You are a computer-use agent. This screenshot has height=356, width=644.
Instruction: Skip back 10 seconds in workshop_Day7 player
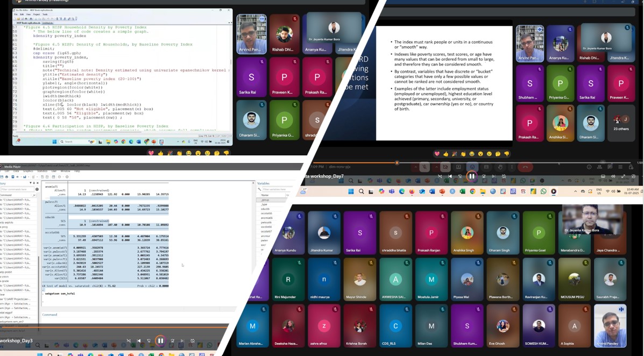(460, 176)
